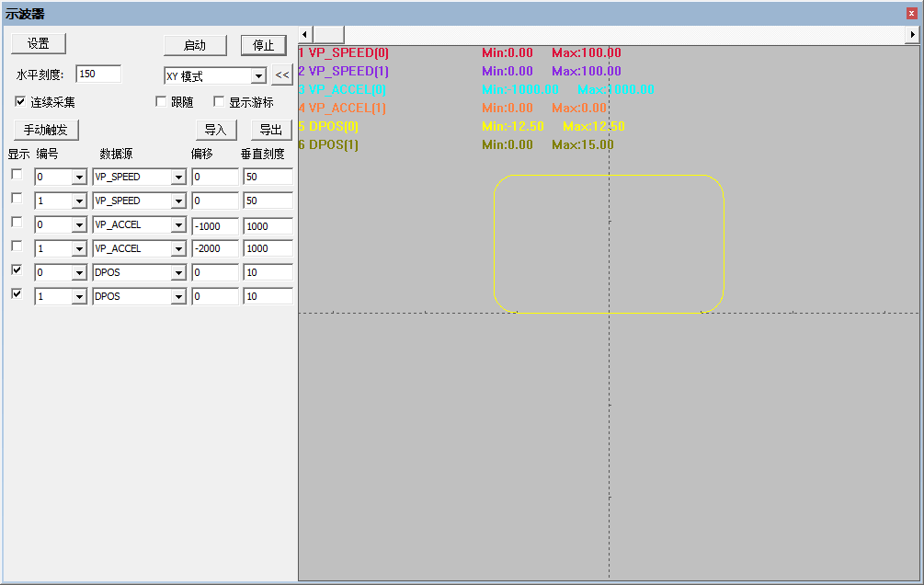Import a configuration using 导入
The image size is (924, 585).
216,129
